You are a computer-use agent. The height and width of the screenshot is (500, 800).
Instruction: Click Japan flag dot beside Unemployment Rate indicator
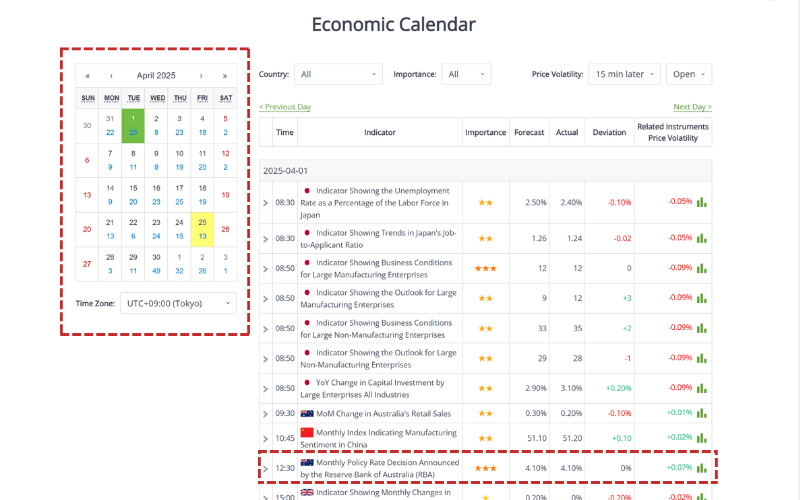307,191
